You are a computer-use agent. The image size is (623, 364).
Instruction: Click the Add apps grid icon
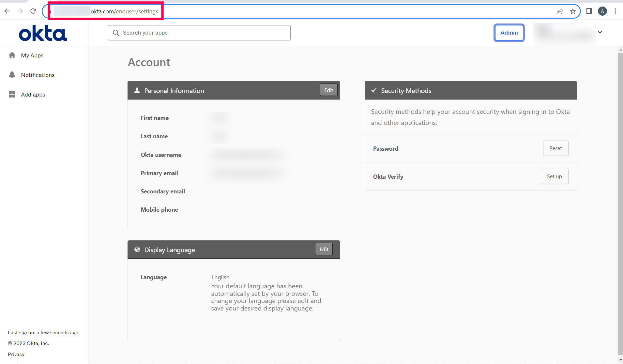12,95
